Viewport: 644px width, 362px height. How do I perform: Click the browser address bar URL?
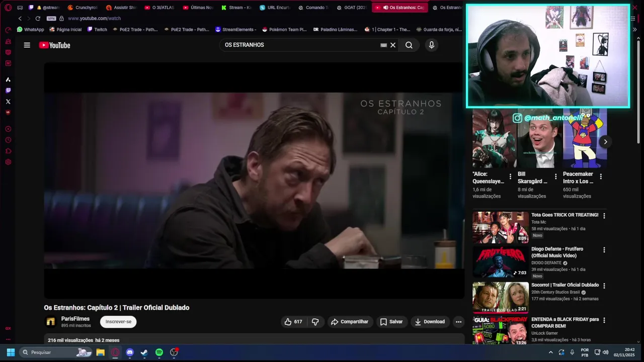[94, 19]
